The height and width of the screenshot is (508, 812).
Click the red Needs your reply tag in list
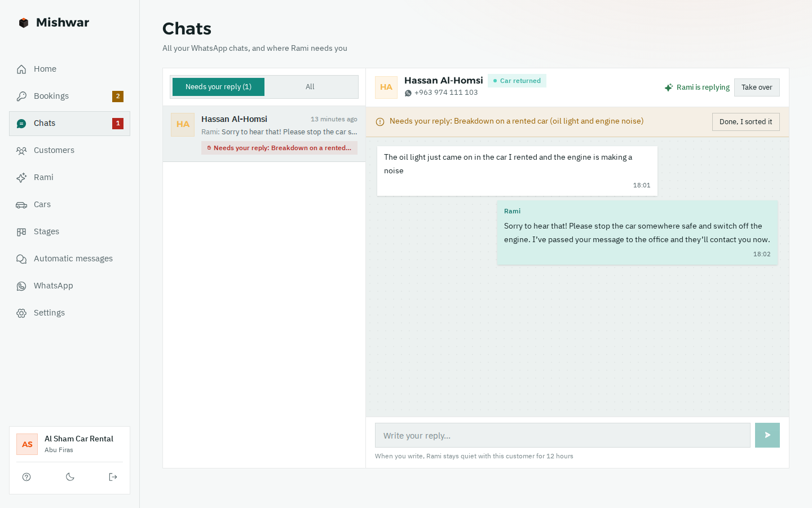point(279,148)
